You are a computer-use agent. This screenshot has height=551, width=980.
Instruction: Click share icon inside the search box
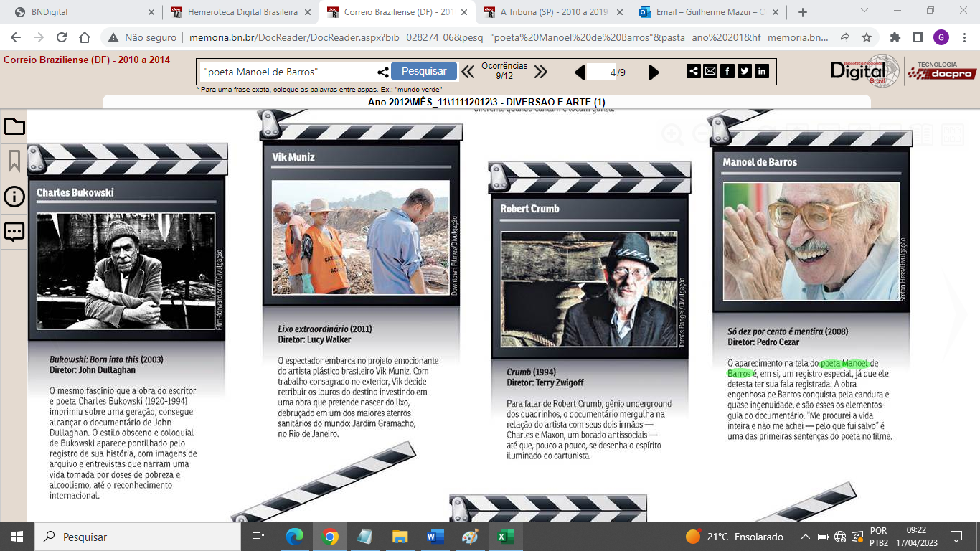(383, 72)
